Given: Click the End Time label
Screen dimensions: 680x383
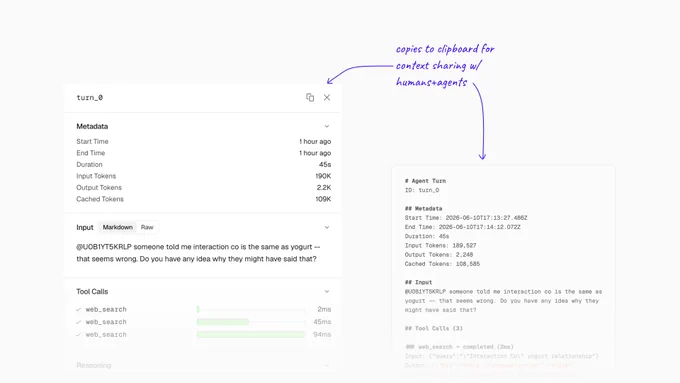Looking at the screenshot, I should coord(91,153).
